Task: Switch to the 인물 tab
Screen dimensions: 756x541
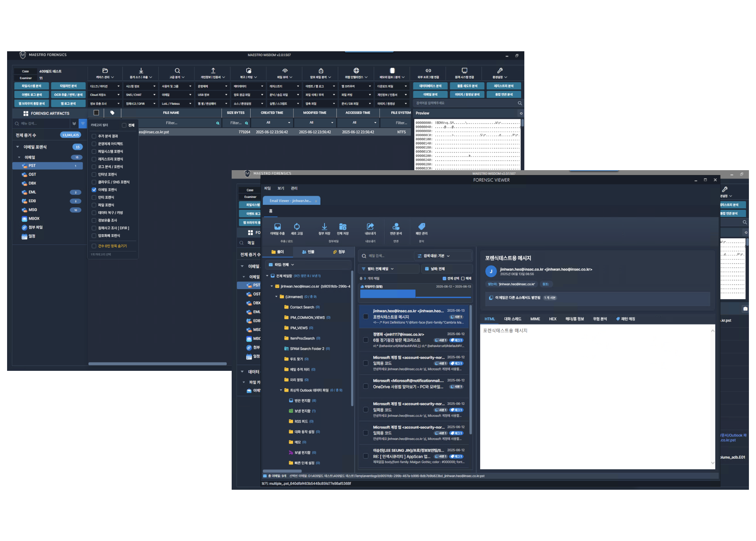Action: coord(308,252)
